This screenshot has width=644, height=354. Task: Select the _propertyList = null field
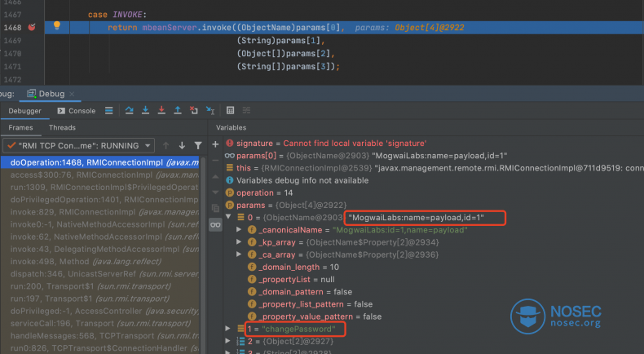[x=434, y=279]
